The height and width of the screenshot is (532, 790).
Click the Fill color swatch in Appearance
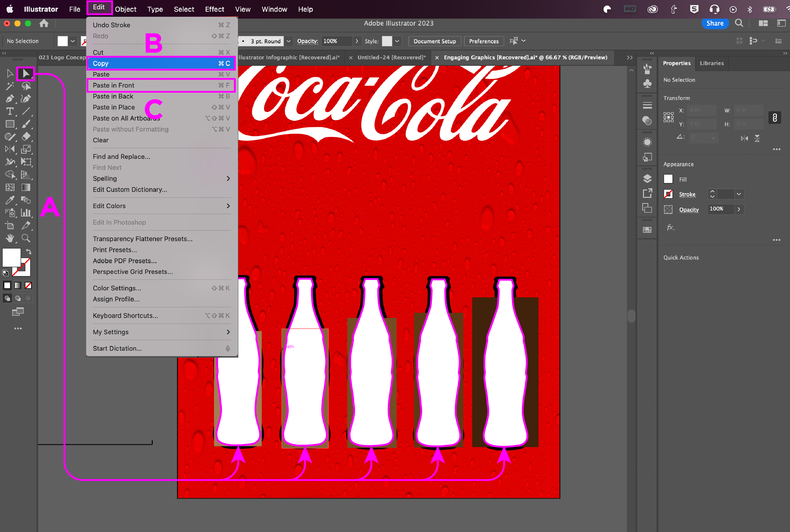point(668,179)
